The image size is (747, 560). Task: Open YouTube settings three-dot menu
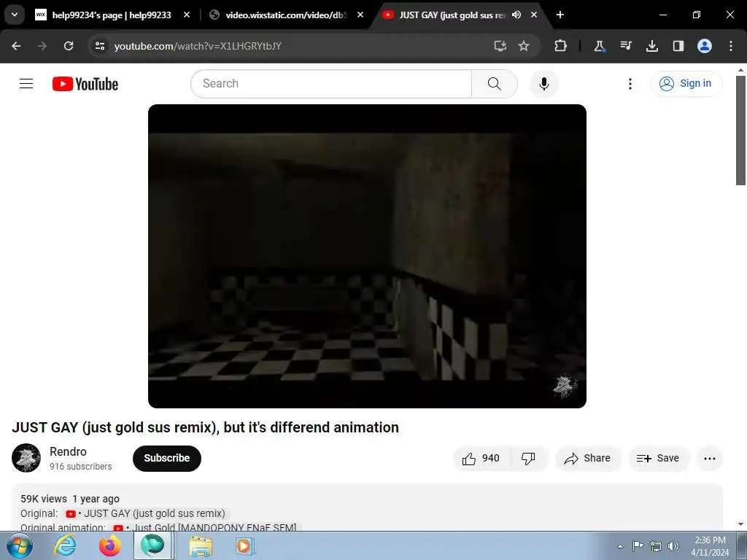coord(630,84)
